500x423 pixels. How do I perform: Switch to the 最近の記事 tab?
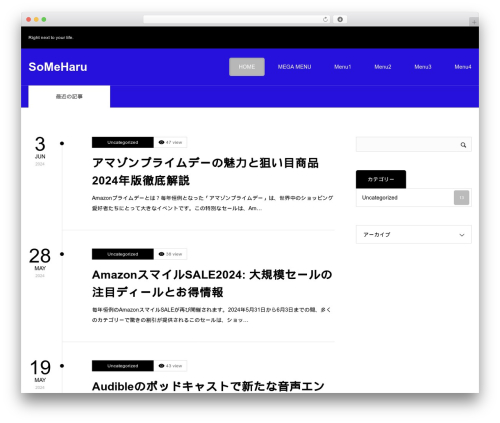coord(69,96)
